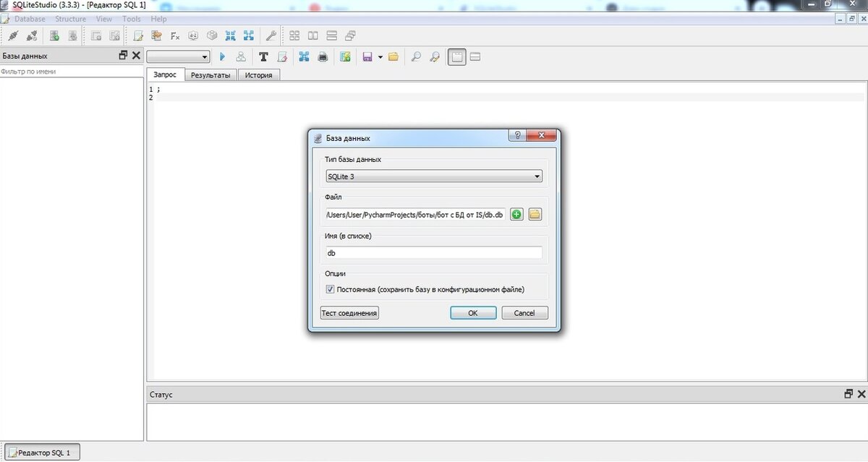Click the Файл path input field
Screen dimensions: 868x462
(x=415, y=215)
